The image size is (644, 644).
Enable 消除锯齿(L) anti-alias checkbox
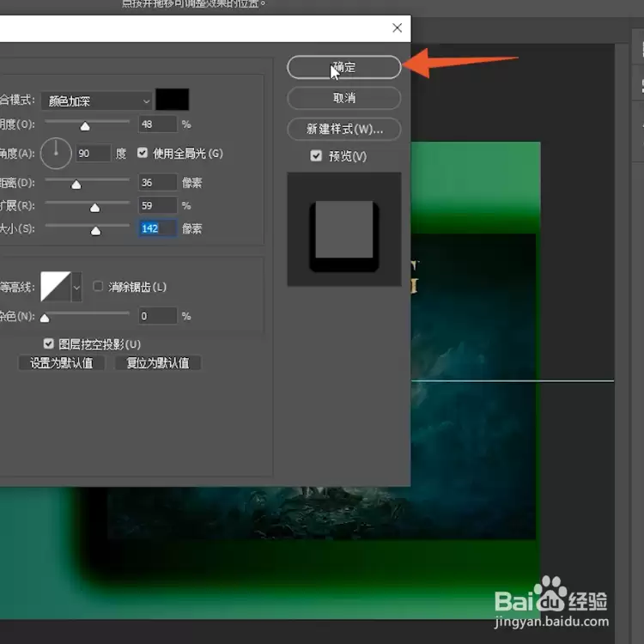click(98, 286)
